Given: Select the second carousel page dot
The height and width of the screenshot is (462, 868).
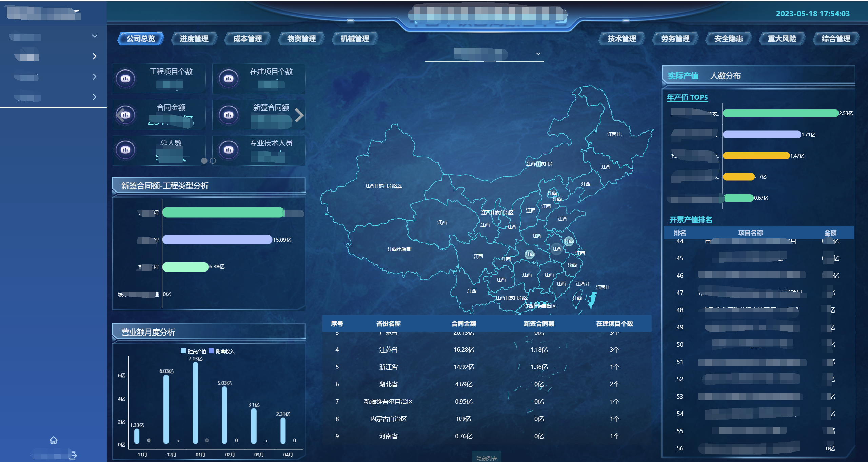Looking at the screenshot, I should click(x=213, y=161).
